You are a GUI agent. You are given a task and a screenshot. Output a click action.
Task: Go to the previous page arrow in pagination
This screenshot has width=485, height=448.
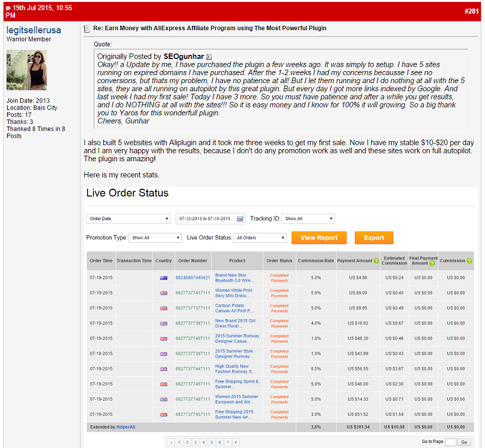pyautogui.click(x=171, y=442)
